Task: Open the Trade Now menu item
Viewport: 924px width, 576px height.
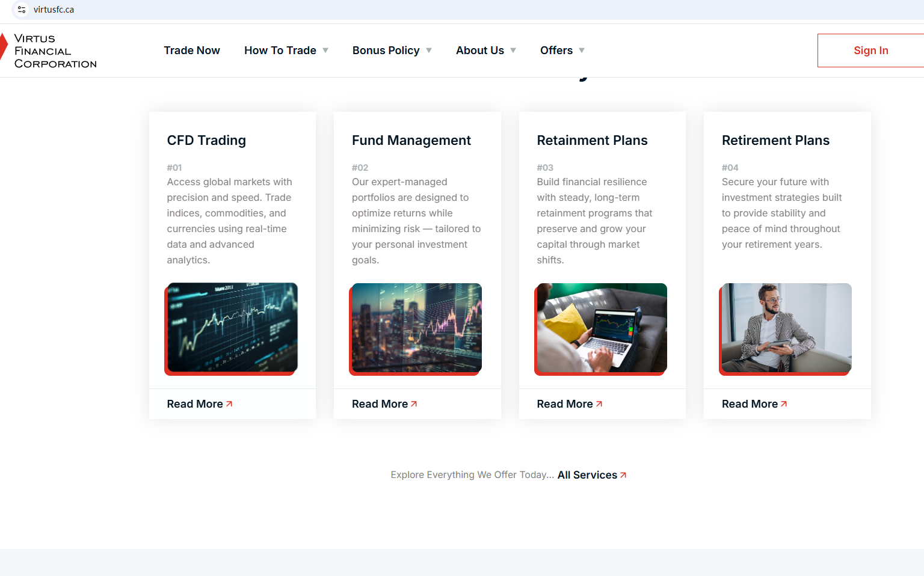Action: point(192,51)
